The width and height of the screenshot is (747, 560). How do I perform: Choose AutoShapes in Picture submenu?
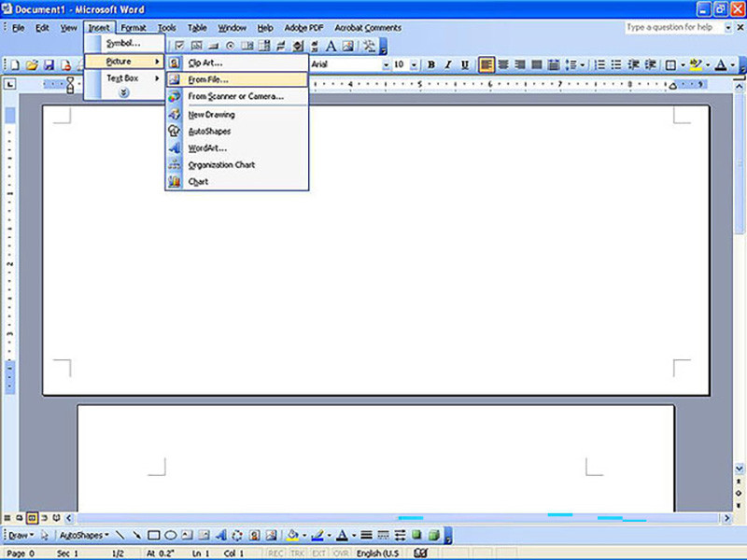coord(237,131)
